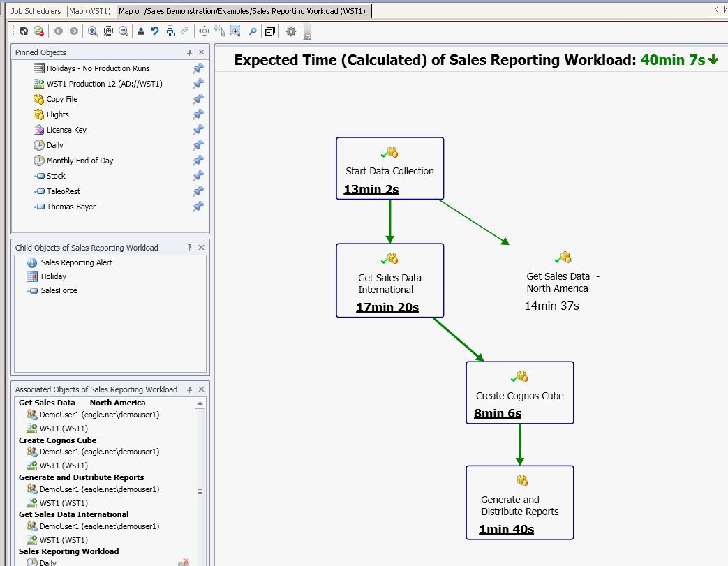Toggle the TaleoRest pushpin

(198, 191)
